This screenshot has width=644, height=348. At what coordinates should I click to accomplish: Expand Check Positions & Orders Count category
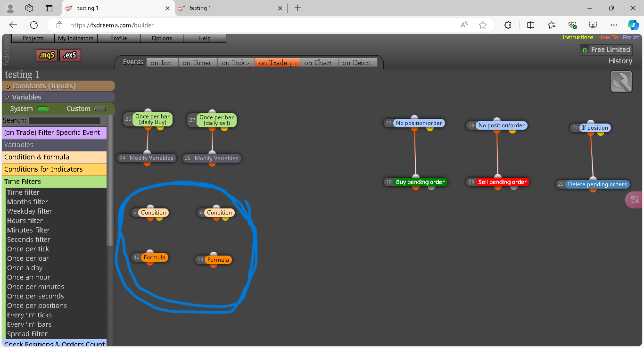point(54,343)
